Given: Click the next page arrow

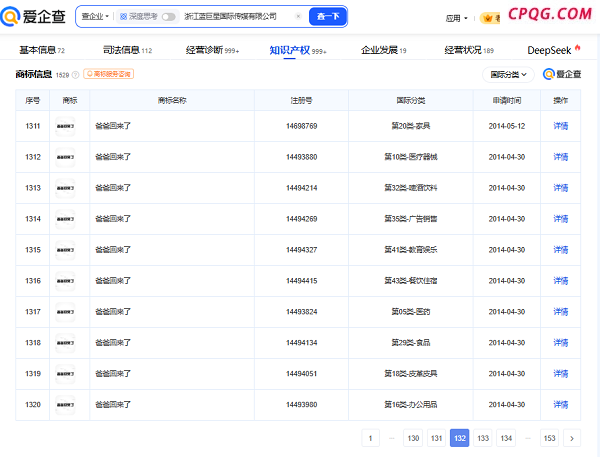Looking at the screenshot, I should (x=572, y=438).
